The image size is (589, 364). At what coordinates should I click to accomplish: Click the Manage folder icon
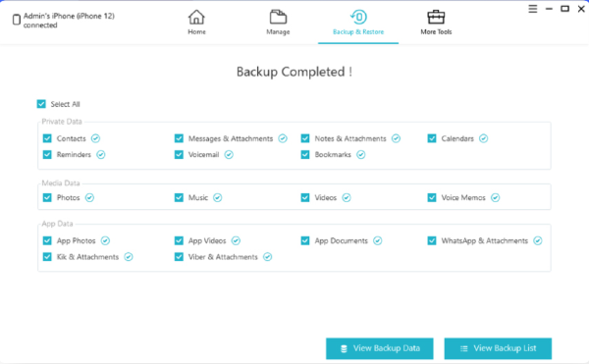click(278, 18)
